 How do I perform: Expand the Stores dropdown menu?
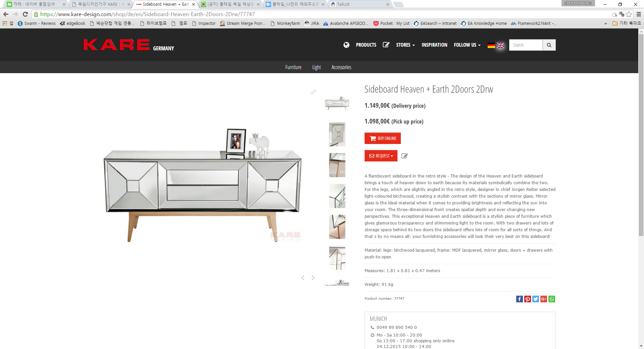(x=405, y=45)
